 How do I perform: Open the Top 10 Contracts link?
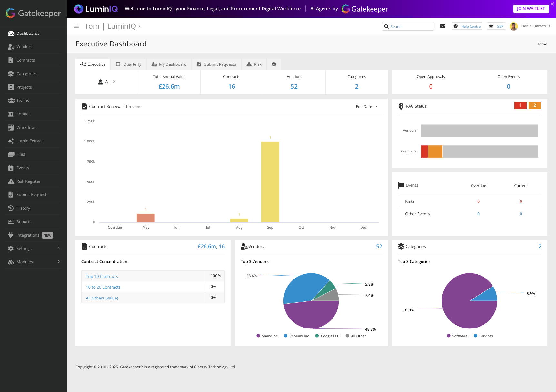click(102, 276)
